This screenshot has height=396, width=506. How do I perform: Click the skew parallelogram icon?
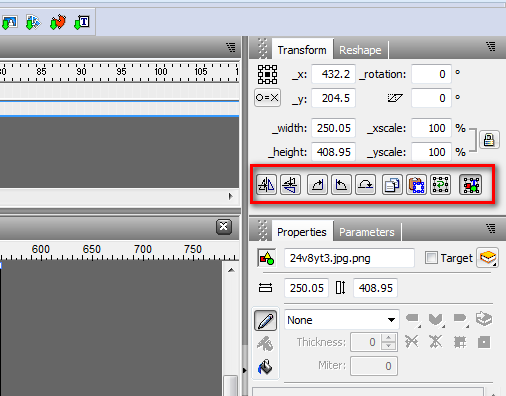(x=395, y=98)
